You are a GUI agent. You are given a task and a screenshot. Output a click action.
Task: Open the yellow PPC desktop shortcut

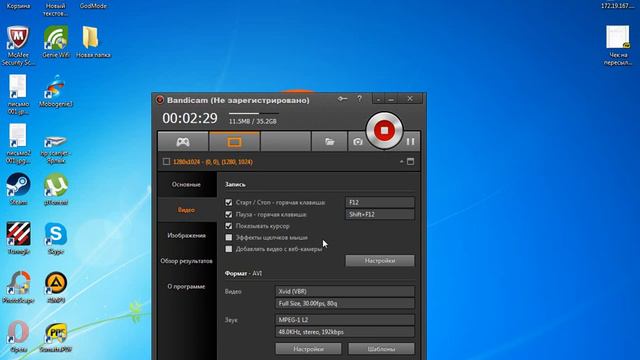56,337
